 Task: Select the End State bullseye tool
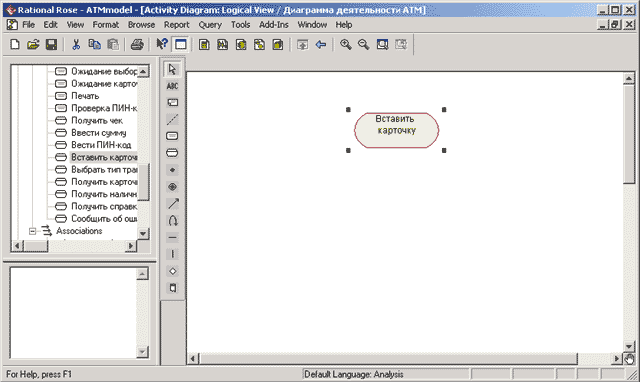[172, 187]
